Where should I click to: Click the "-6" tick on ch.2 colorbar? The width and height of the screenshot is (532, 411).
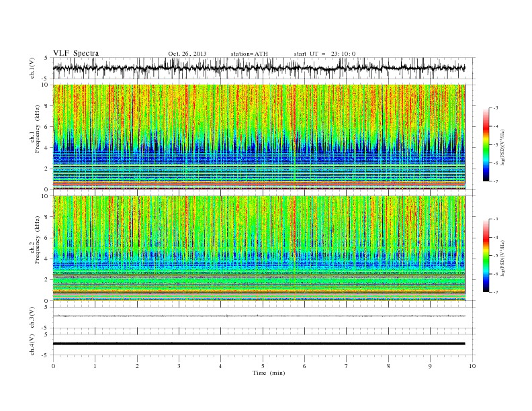pos(496,274)
